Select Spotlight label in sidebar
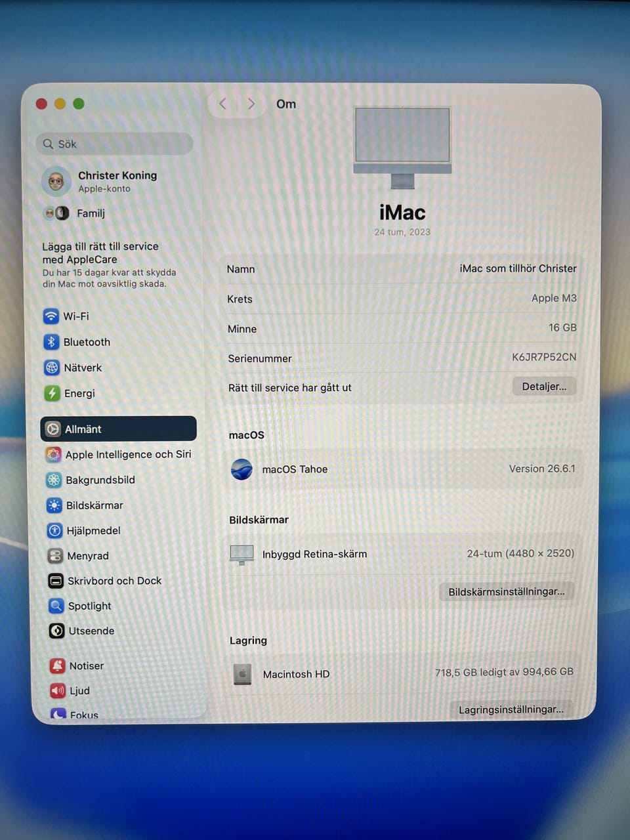630x840 pixels. 90,606
